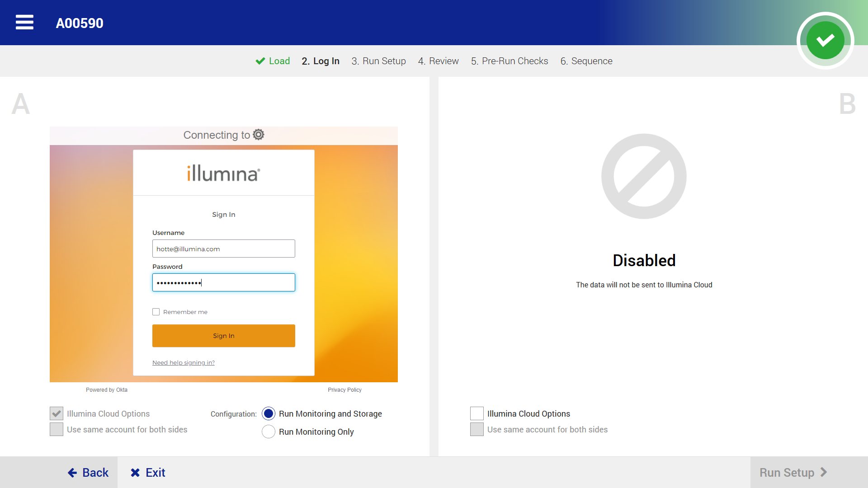Toggle side A Use same account checkbox
The height and width of the screenshot is (488, 868).
pyautogui.click(x=57, y=429)
